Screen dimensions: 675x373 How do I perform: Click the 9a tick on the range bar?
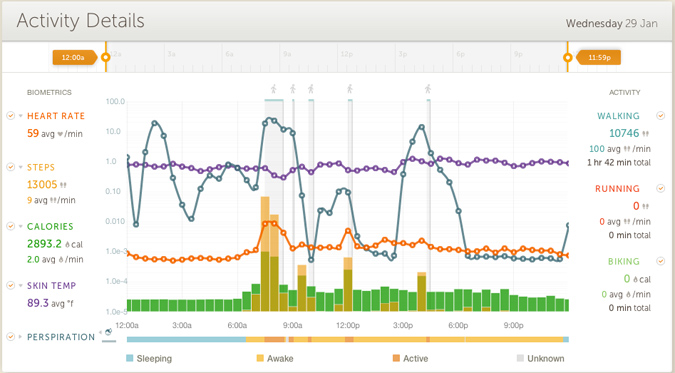[287, 54]
